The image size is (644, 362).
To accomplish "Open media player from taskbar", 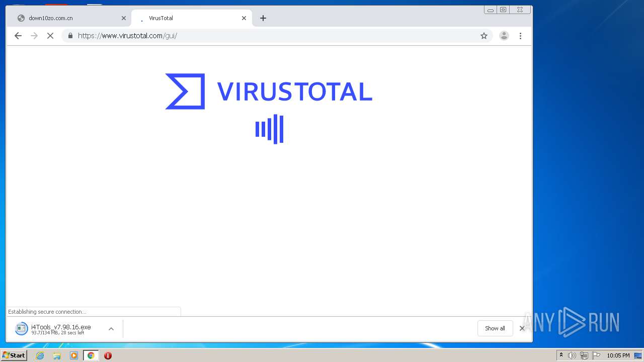I will coord(74,355).
